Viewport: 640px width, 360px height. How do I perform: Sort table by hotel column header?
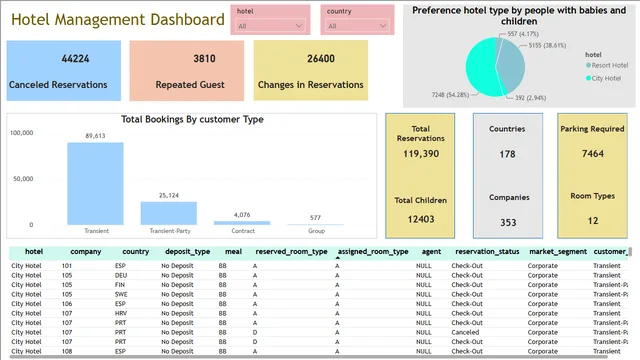(x=34, y=251)
